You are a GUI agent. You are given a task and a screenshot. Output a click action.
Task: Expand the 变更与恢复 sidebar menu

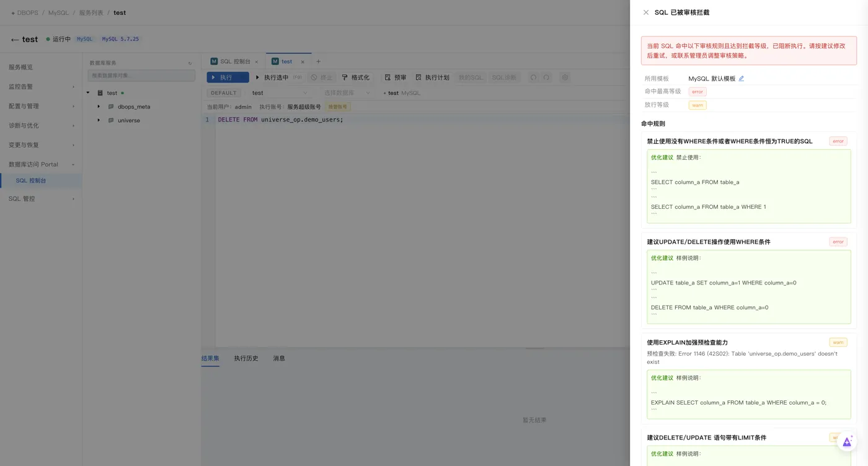pyautogui.click(x=41, y=145)
